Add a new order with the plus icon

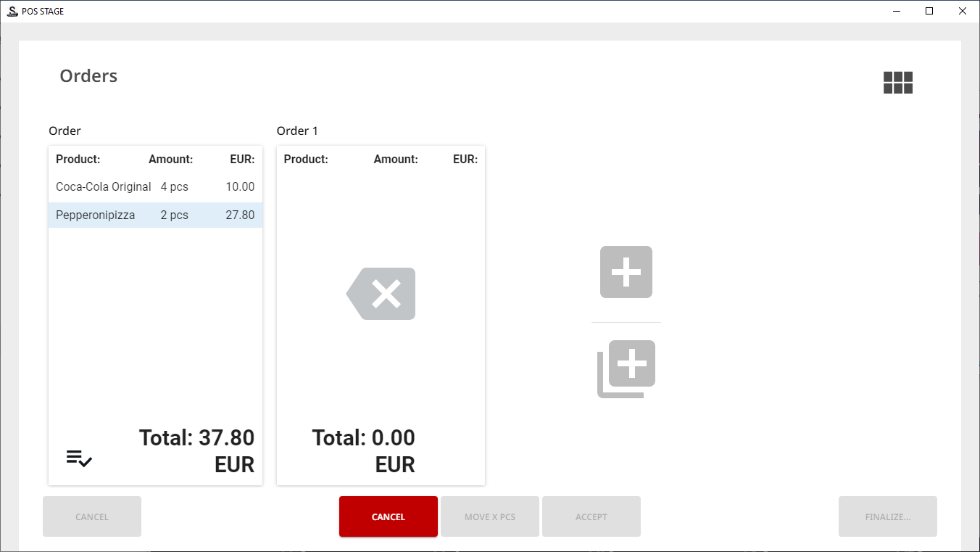tap(626, 272)
